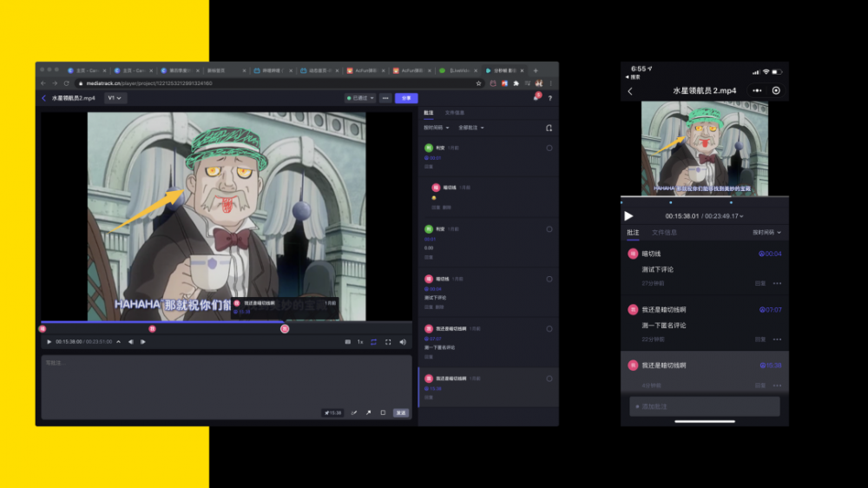Screen dimensions: 868x488
Task: Toggle the 15:38 timecode pin in comment box
Action: [332, 412]
